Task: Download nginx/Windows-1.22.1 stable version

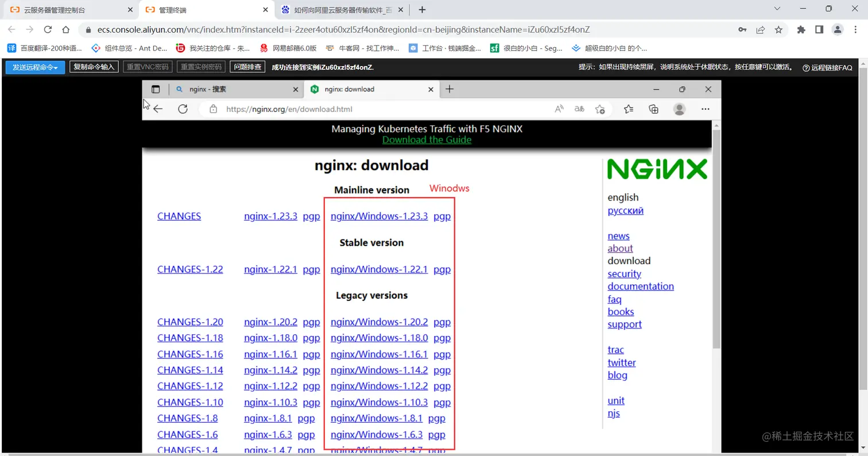Action: 379,269
